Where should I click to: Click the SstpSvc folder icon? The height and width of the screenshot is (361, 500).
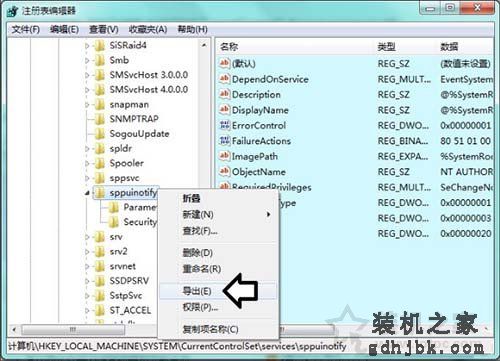[100, 296]
